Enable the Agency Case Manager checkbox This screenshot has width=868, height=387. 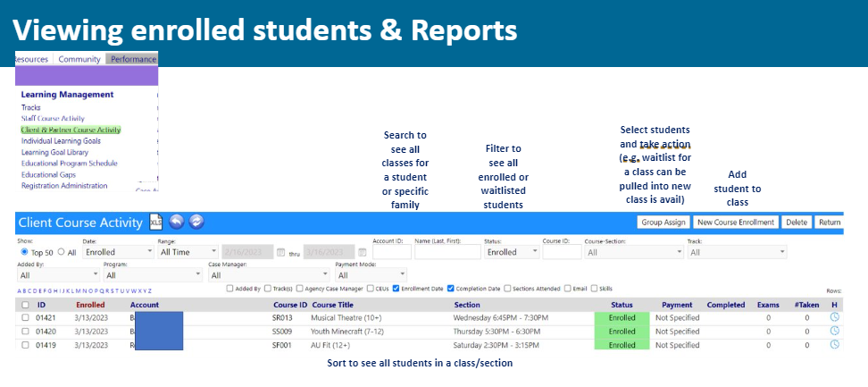tap(299, 289)
